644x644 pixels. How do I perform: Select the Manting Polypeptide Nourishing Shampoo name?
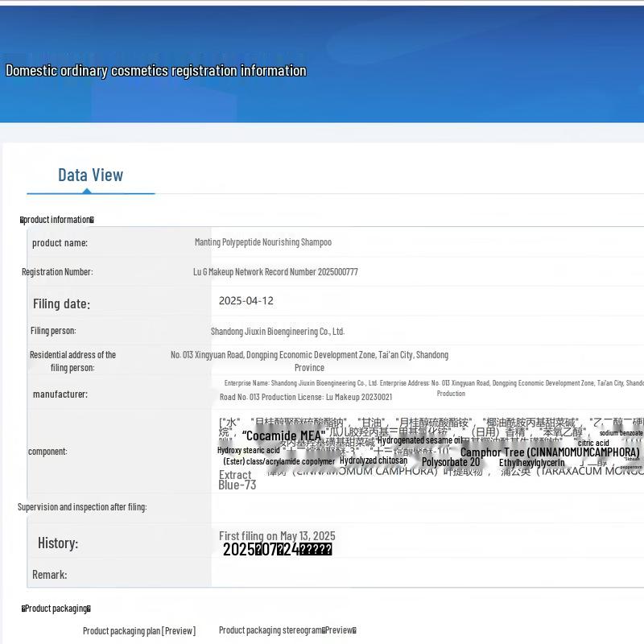pos(262,242)
